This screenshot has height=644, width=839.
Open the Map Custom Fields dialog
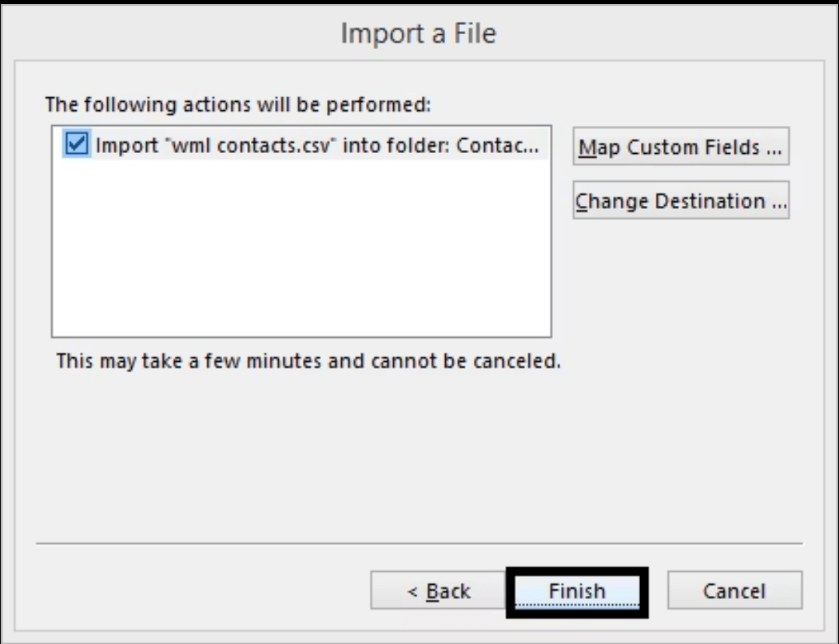click(681, 146)
